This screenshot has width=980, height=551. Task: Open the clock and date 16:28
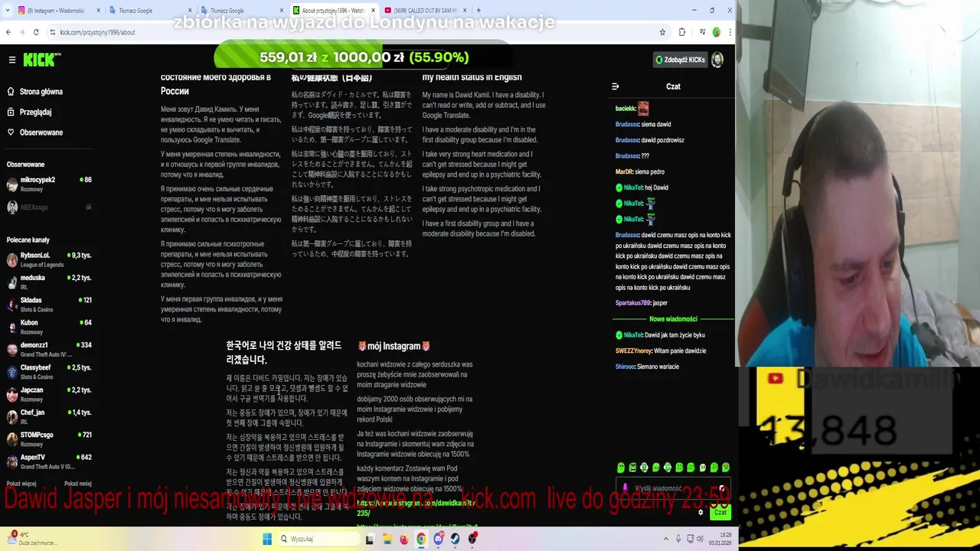(720, 539)
